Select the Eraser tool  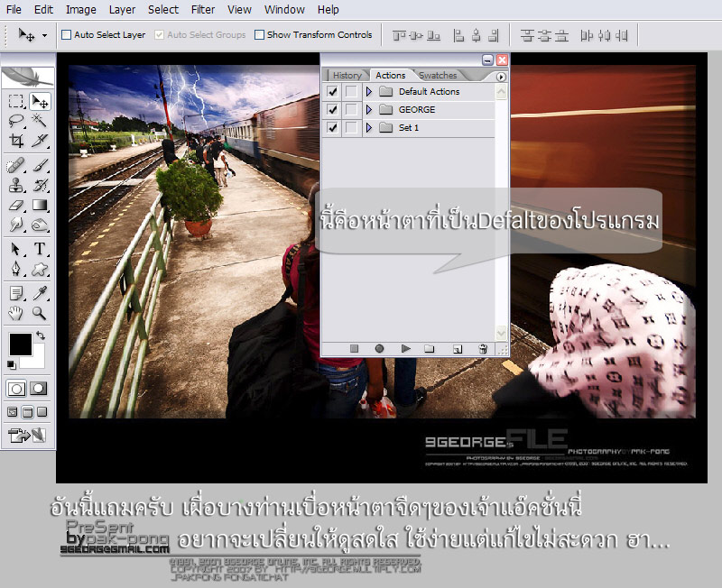(16, 205)
